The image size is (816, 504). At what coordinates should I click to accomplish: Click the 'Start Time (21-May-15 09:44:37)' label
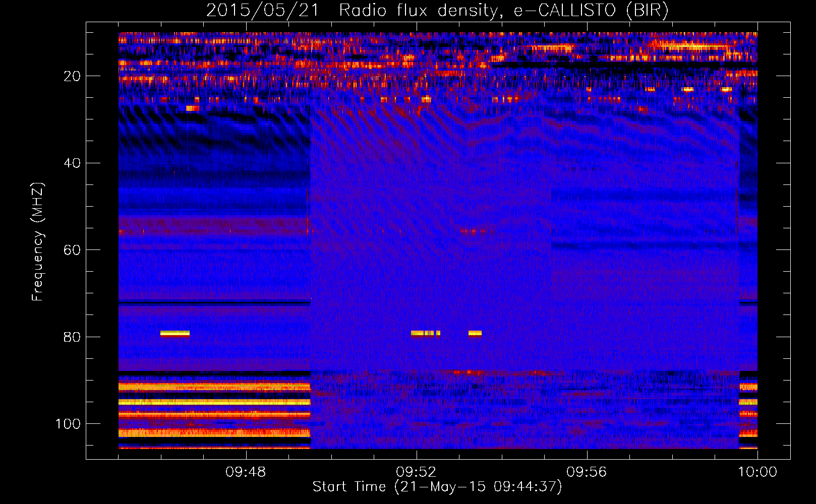tap(437, 487)
